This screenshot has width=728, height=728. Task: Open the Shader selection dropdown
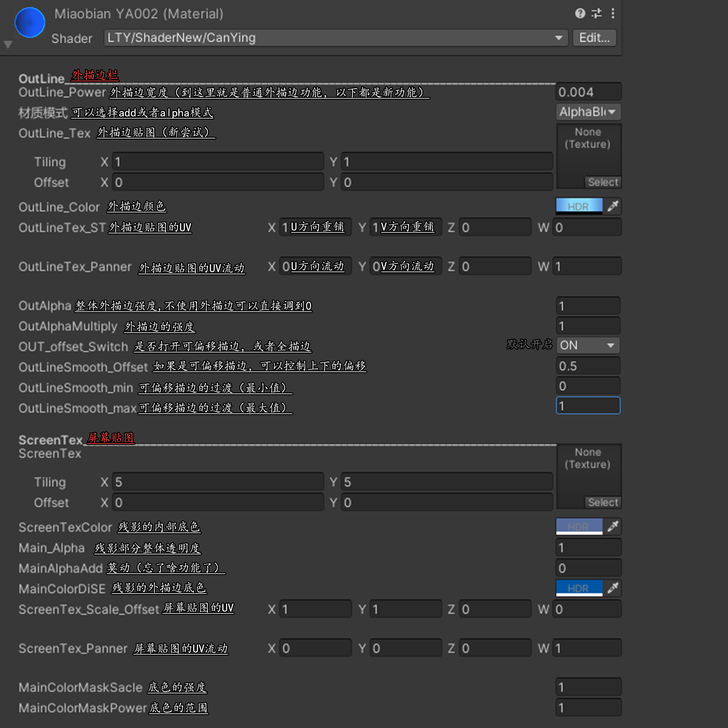[335, 38]
